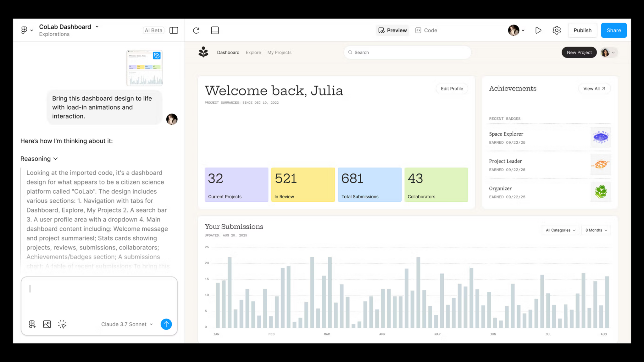644x362 pixels.
Task: Click the Publish button
Action: [x=582, y=30]
